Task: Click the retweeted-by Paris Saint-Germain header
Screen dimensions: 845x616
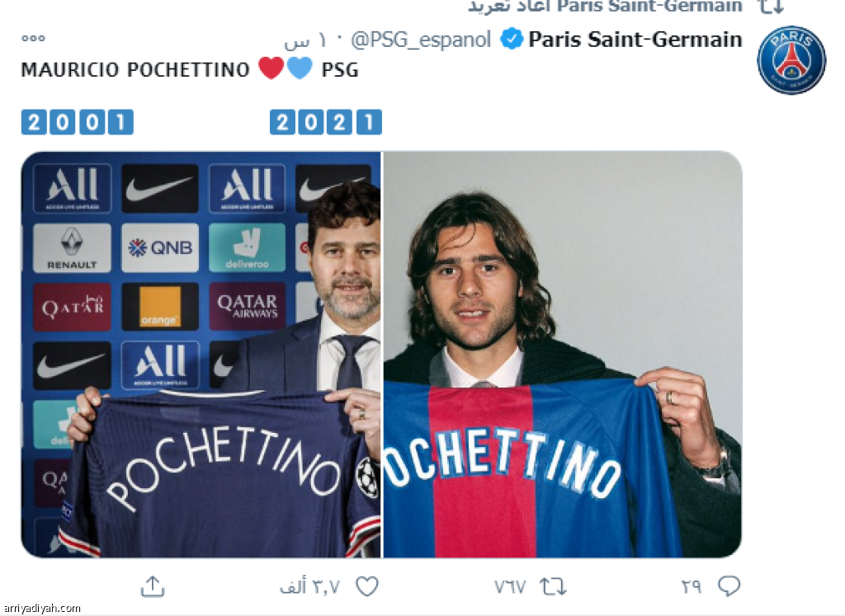Action: [x=604, y=7]
